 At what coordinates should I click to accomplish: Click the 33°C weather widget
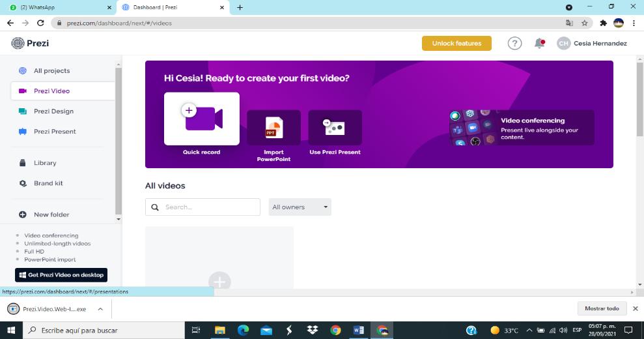point(505,331)
